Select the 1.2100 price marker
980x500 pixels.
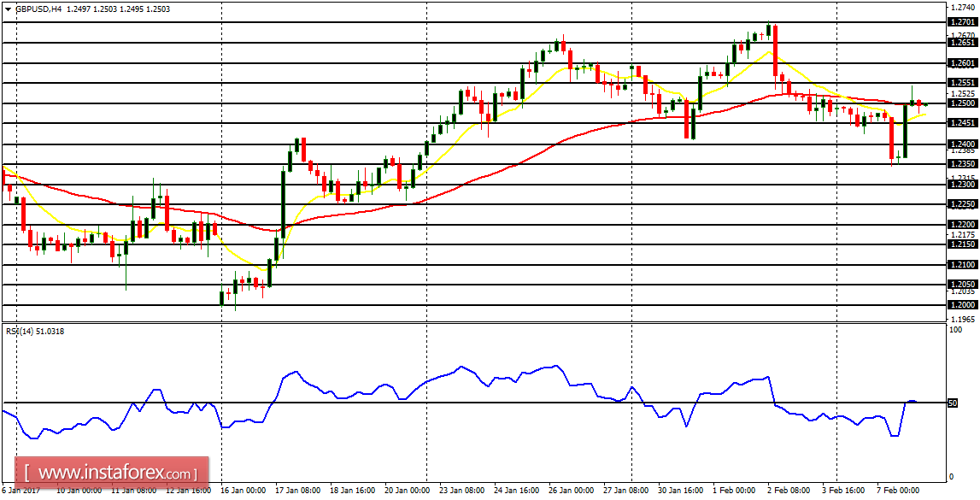(964, 262)
